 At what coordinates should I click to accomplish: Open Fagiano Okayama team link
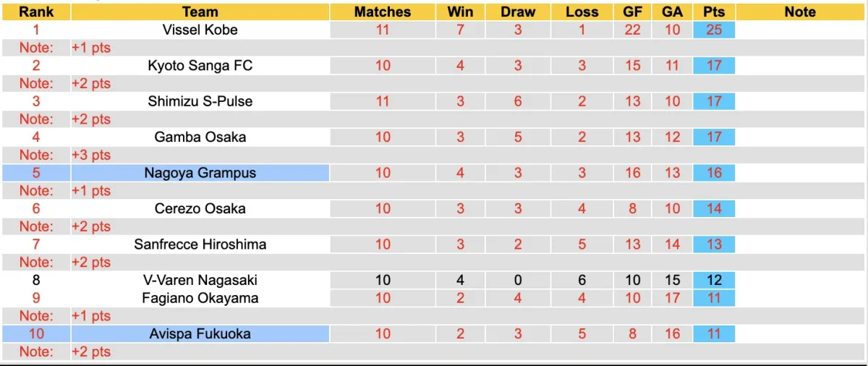200,298
